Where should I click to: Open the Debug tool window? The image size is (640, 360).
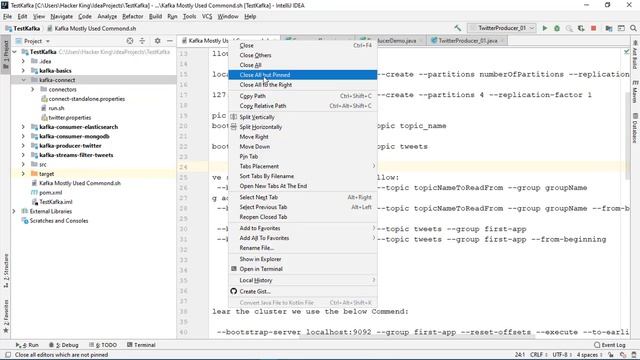(64, 345)
